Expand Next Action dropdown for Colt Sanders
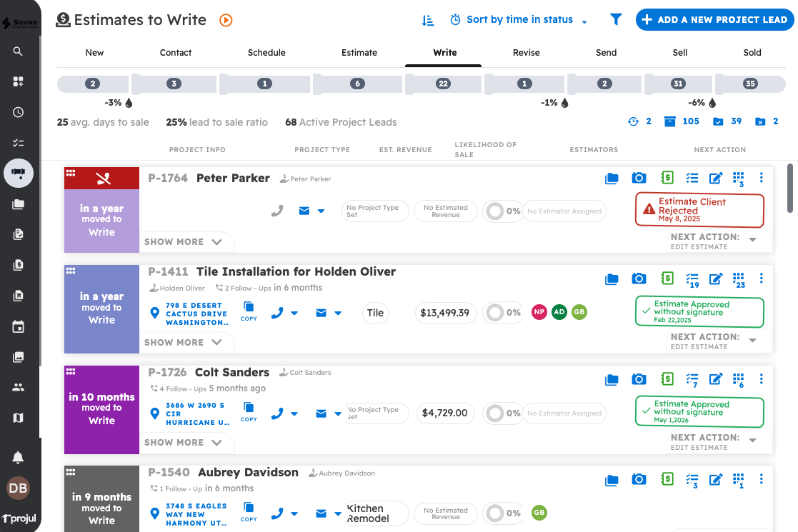The height and width of the screenshot is (532, 798). [x=752, y=441]
